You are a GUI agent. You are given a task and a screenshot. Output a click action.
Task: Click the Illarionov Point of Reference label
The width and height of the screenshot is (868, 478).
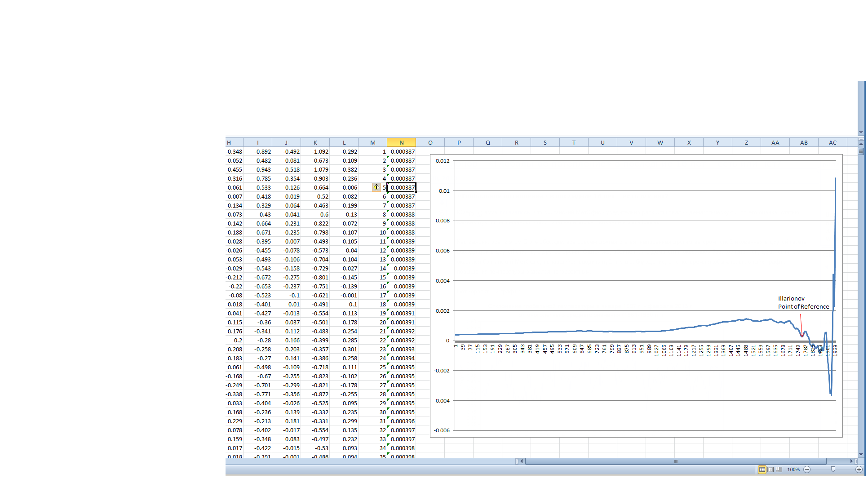[x=803, y=303]
